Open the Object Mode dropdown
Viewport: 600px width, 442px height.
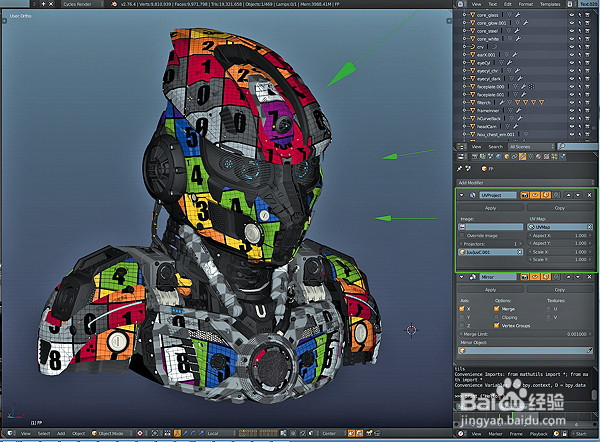[x=111, y=433]
